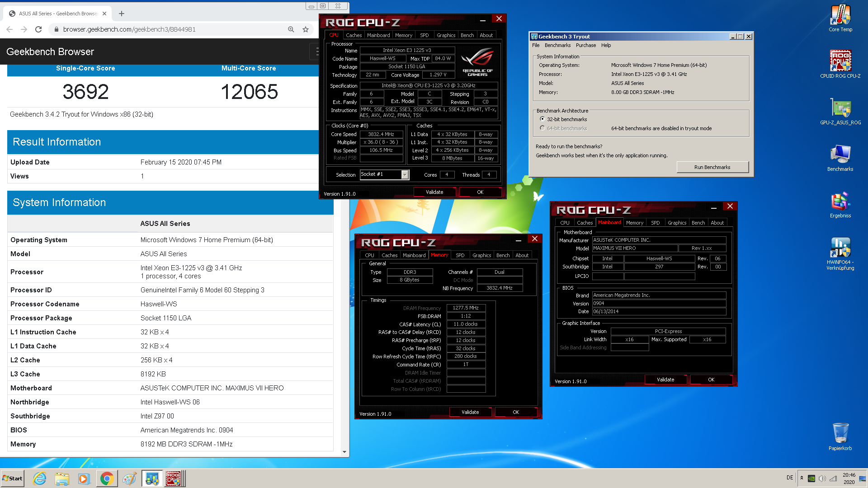Switch to SPD tab in top CPU-Z window
868x488 pixels.
pyautogui.click(x=424, y=35)
